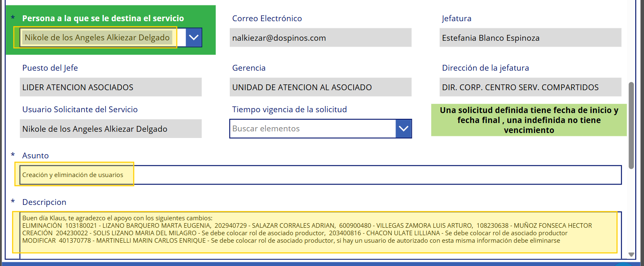This screenshot has width=644, height=266.
Task: Click the Correo Electrónico email field
Action: pos(320,38)
